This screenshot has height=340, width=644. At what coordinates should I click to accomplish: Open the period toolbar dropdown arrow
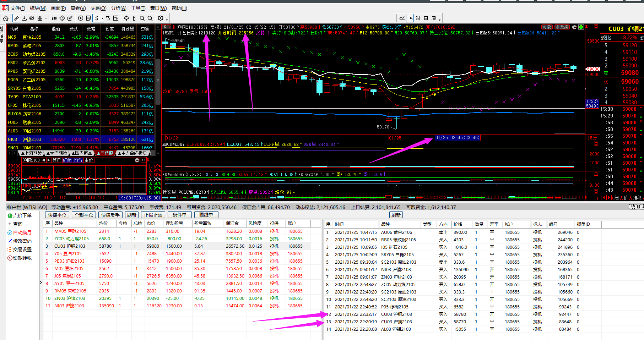440,19
